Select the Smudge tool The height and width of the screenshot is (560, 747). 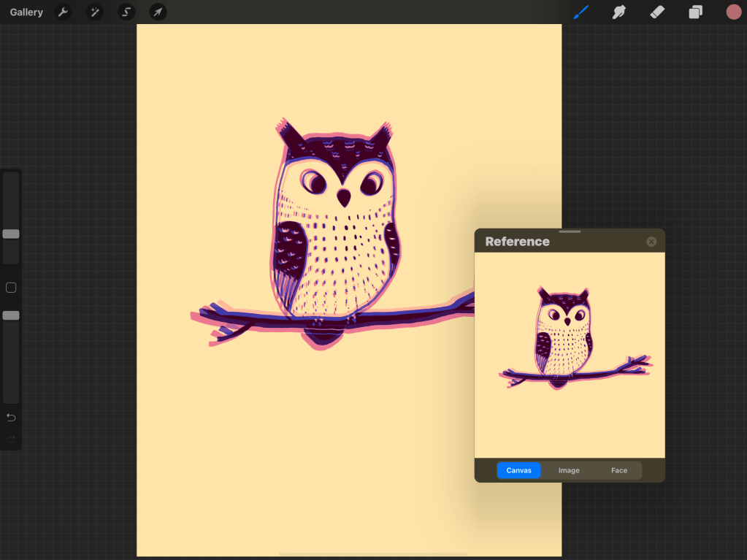(x=619, y=12)
